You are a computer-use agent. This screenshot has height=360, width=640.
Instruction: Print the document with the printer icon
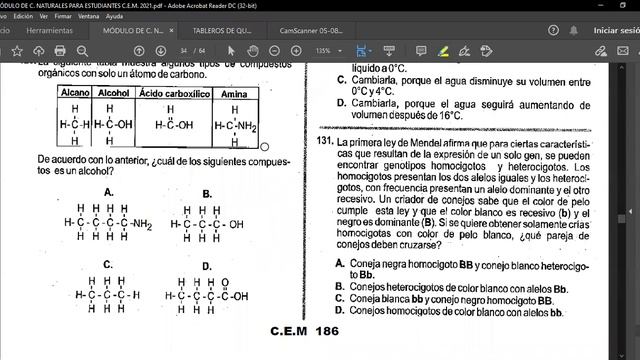[60, 51]
